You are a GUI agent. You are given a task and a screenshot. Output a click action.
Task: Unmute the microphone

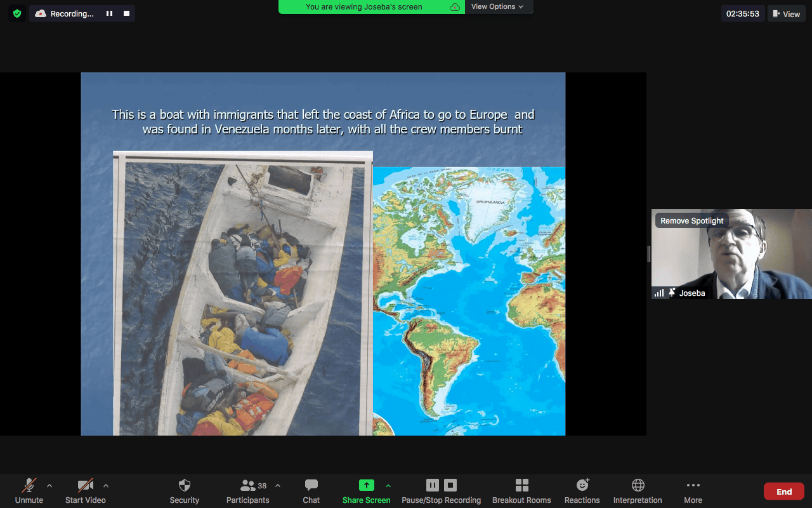[x=29, y=491]
